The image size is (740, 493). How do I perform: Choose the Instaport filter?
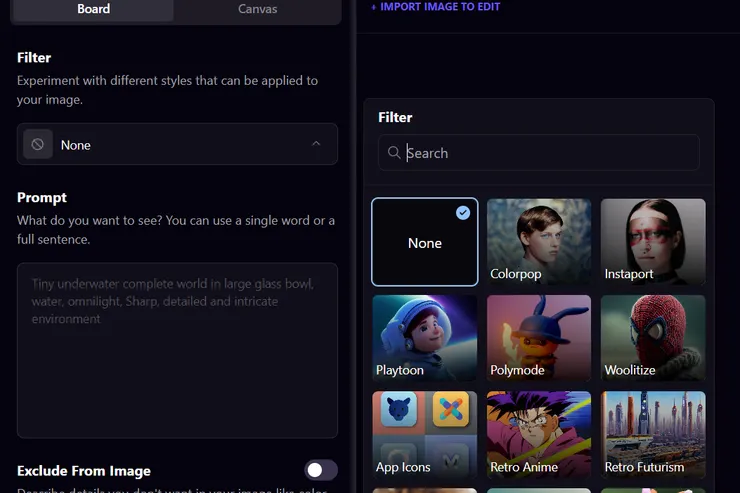653,242
